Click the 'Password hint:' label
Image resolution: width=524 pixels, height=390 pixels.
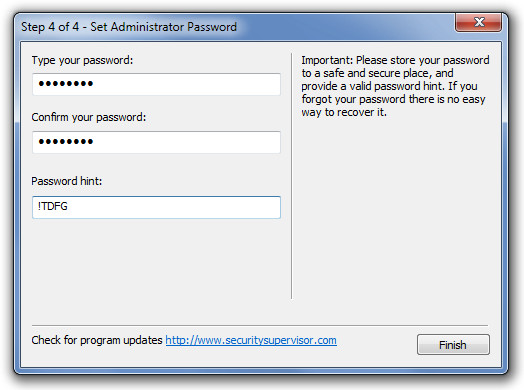67,181
